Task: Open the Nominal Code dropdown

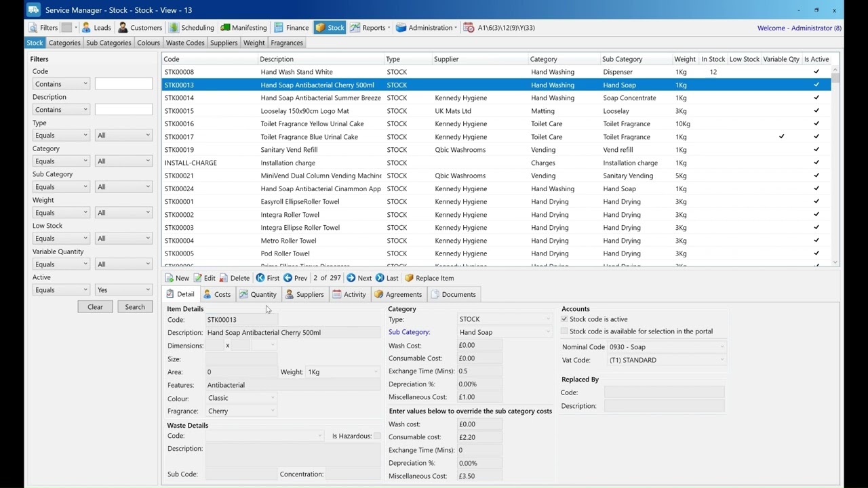Action: (x=667, y=347)
